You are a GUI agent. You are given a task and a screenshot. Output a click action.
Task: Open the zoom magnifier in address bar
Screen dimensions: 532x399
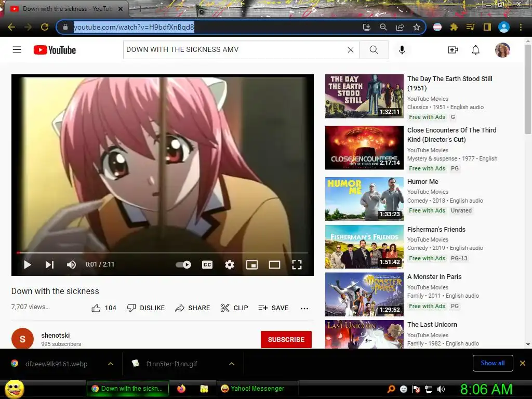tap(383, 27)
